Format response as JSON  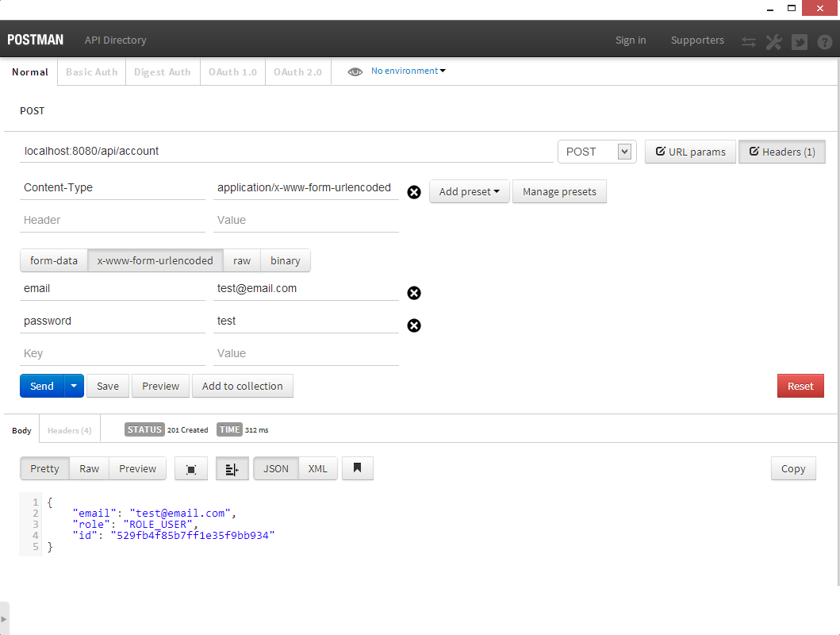point(276,469)
